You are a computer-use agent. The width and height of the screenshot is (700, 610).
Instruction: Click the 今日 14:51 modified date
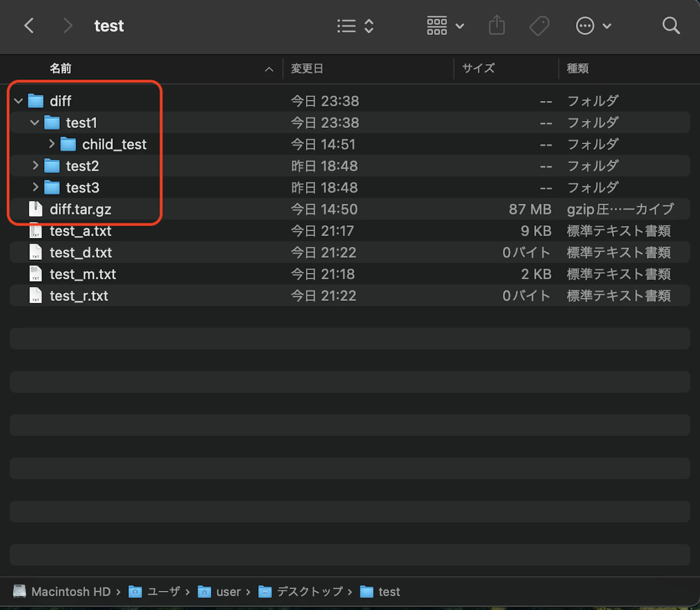323,144
